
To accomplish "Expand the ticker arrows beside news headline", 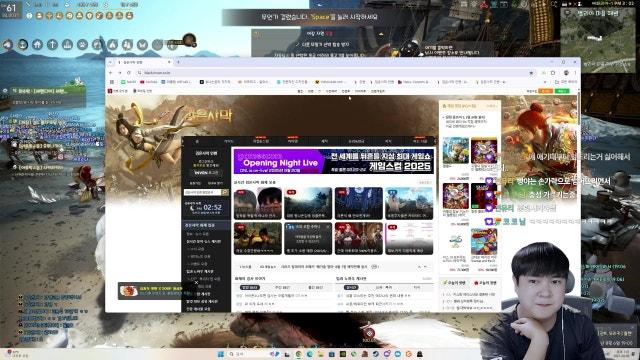I will click(422, 267).
